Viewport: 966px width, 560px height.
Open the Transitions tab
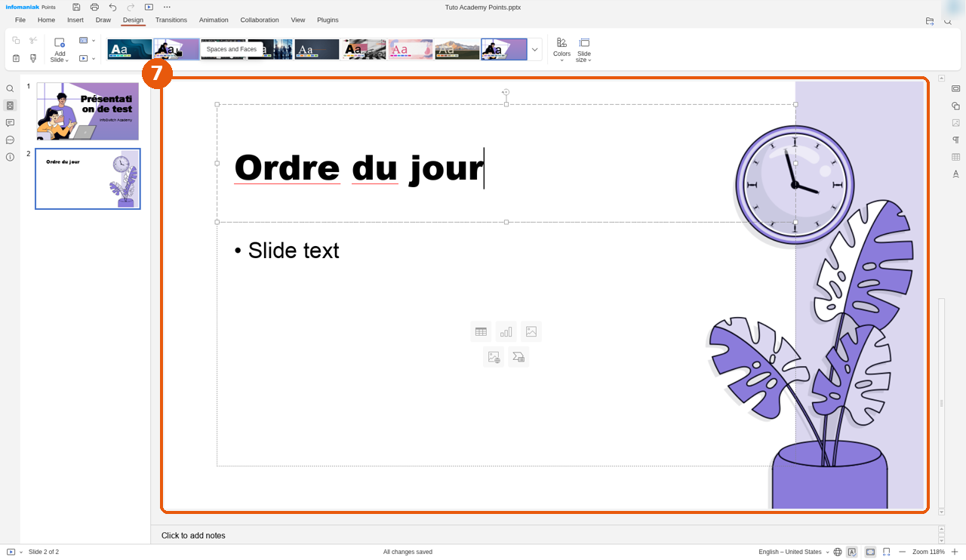point(171,20)
